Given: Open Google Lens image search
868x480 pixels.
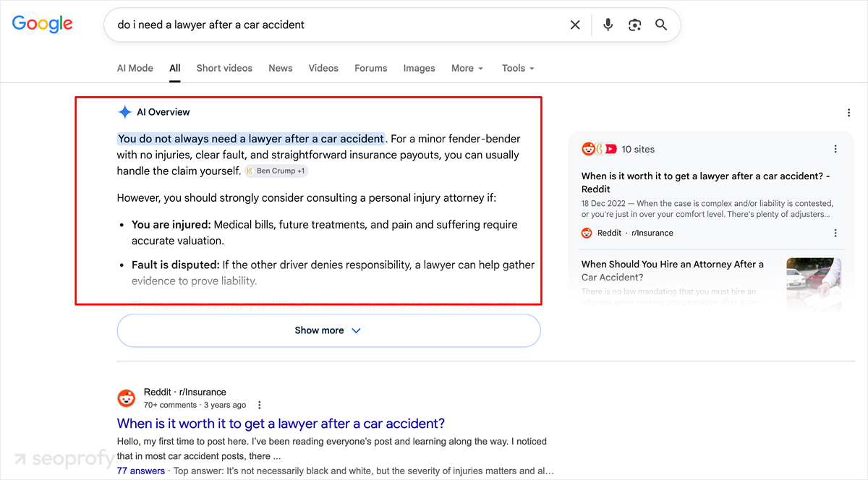Looking at the screenshot, I should click(x=634, y=25).
